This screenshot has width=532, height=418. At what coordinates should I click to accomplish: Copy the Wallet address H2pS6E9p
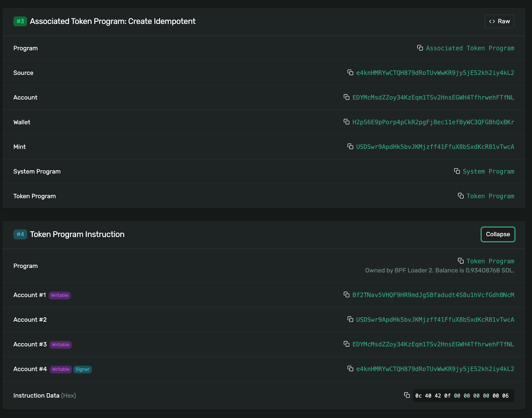click(346, 122)
